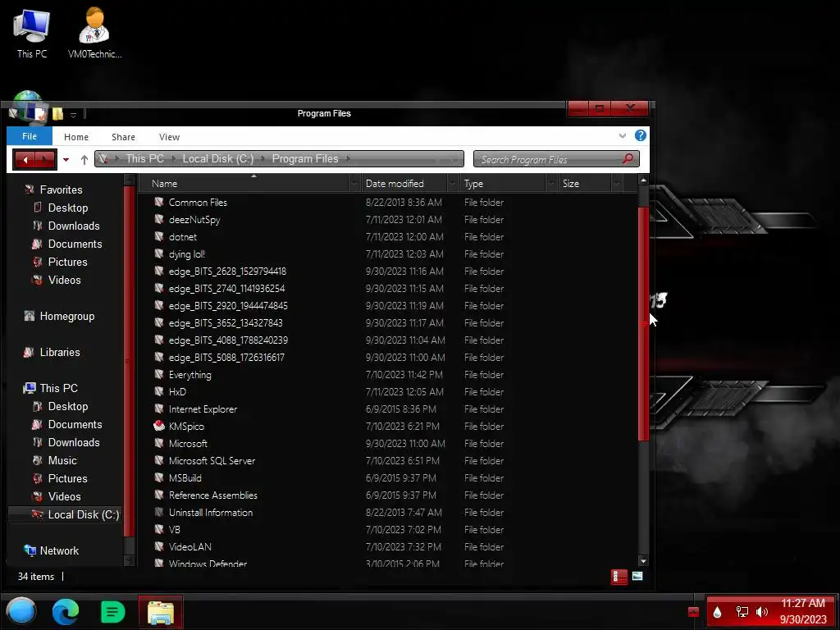Switch to the Home ribbon tab
Image resolution: width=840 pixels, height=630 pixels.
point(76,137)
